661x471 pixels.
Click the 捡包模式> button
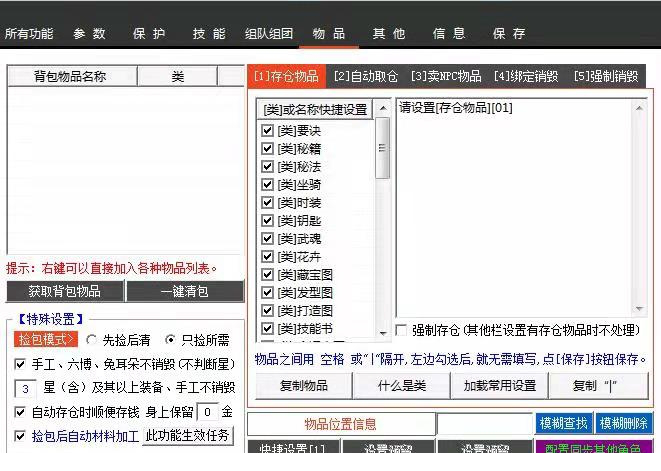pyautogui.click(x=46, y=339)
